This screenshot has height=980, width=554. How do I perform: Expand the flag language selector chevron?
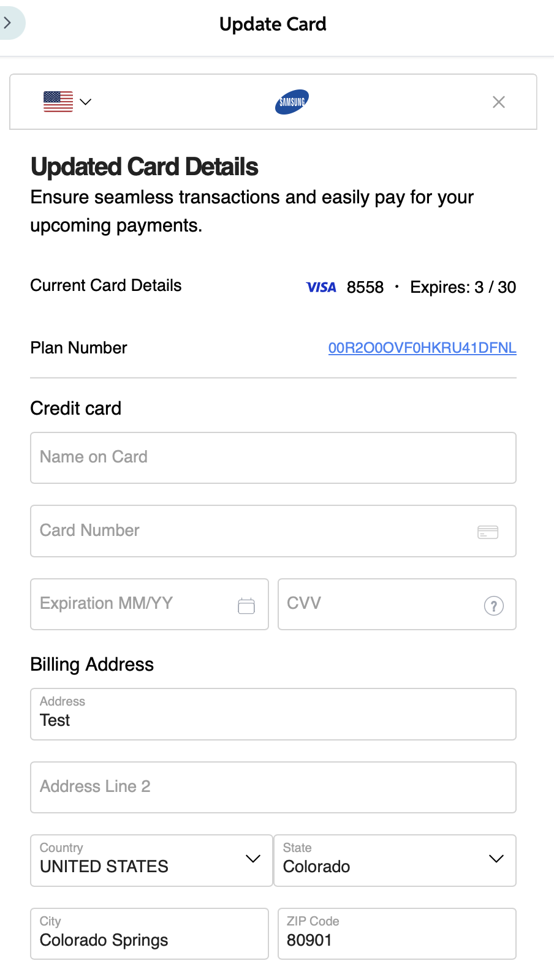(x=85, y=102)
